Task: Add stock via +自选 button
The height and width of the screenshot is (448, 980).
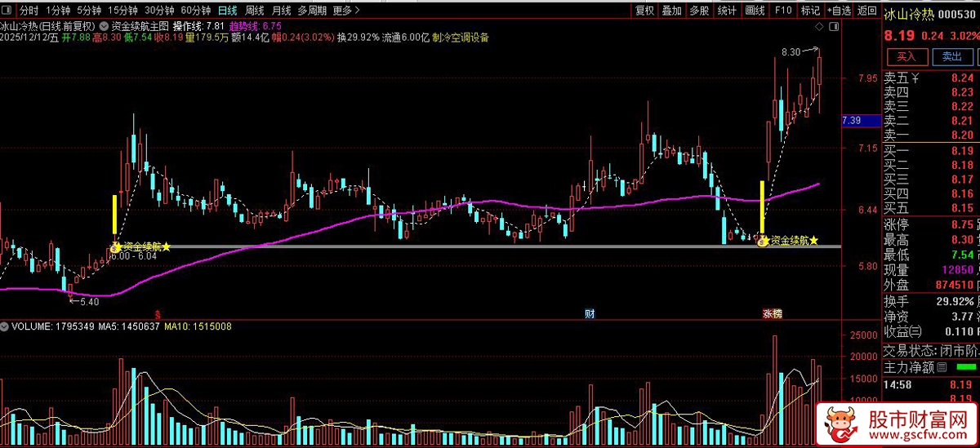Action: coord(839,11)
